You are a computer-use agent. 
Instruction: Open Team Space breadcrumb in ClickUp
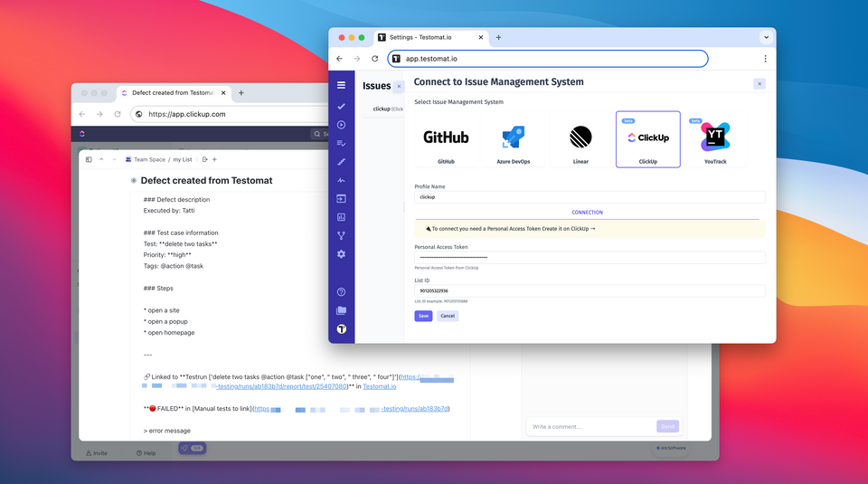[146, 159]
